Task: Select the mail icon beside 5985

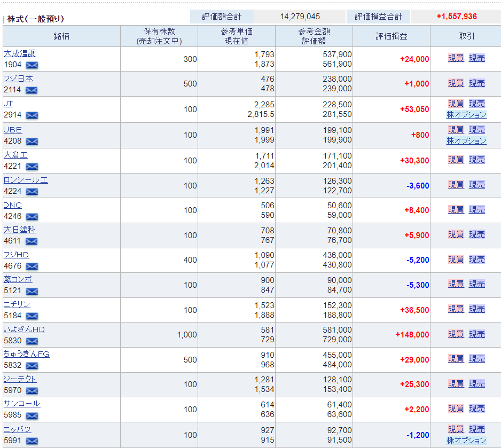Action: click(x=32, y=416)
